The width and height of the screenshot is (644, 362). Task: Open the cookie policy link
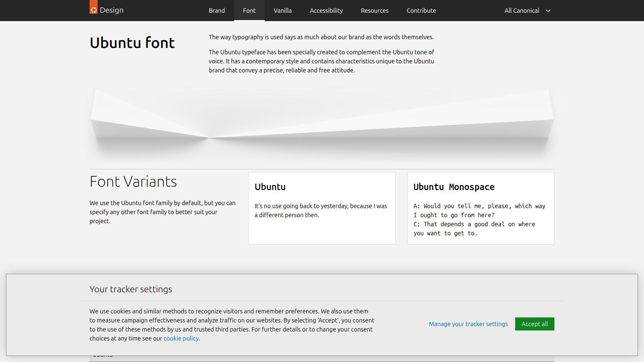[x=180, y=338]
